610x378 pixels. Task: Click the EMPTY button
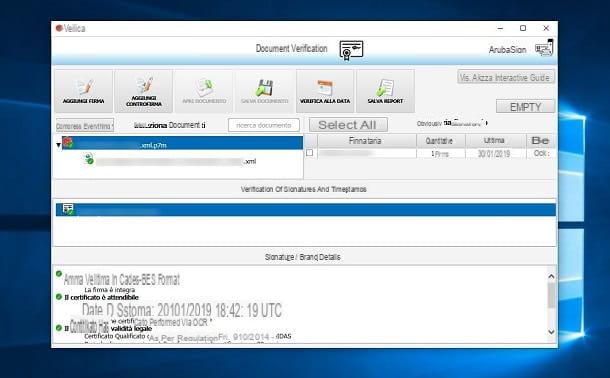click(525, 107)
